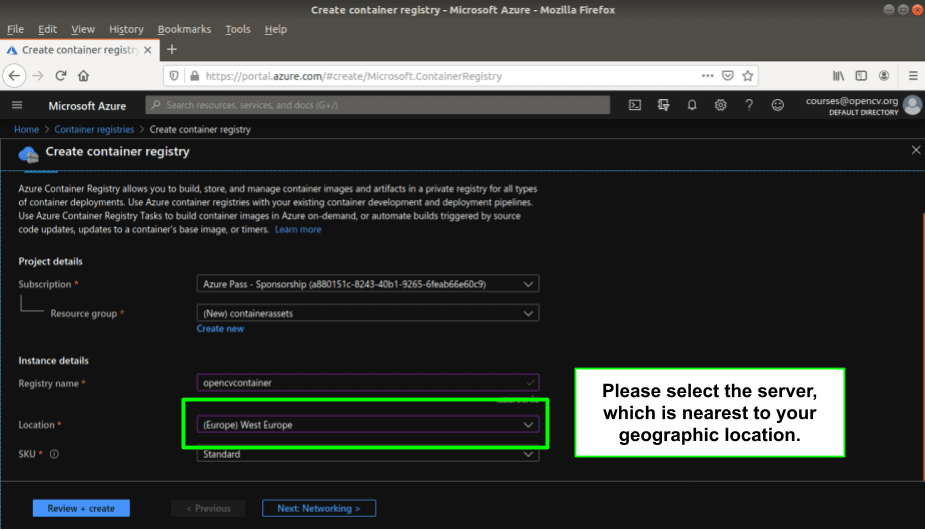This screenshot has height=530, width=925.
Task: Close the Create container registry tab
Action: (x=147, y=50)
